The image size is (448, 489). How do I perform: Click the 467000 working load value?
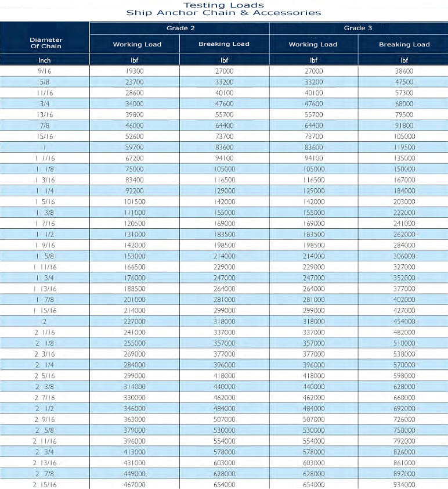(x=135, y=484)
